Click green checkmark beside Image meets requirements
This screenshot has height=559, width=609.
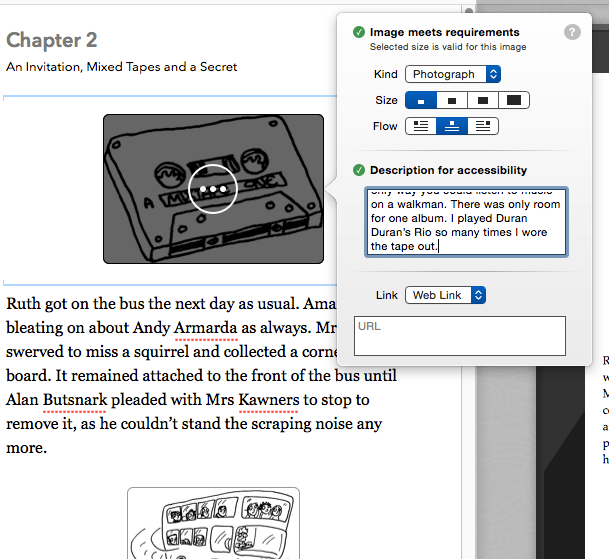358,32
